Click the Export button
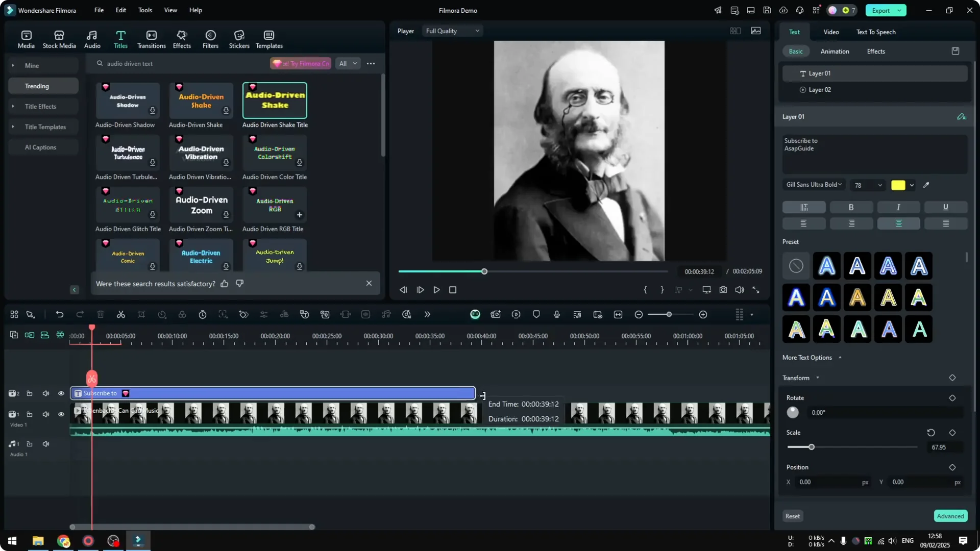 (880, 10)
